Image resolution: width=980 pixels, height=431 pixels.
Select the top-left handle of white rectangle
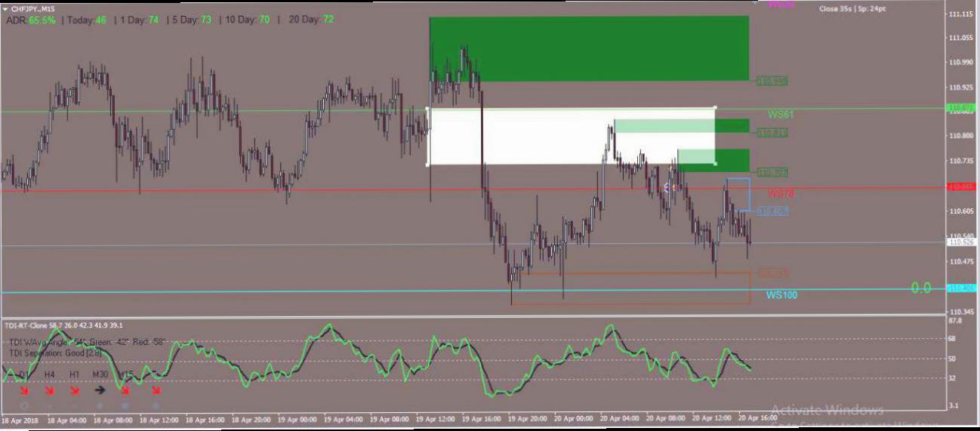click(429, 109)
